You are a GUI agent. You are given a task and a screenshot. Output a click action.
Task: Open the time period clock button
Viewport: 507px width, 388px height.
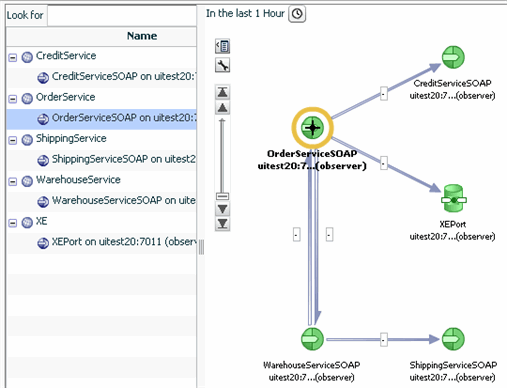[x=297, y=14]
